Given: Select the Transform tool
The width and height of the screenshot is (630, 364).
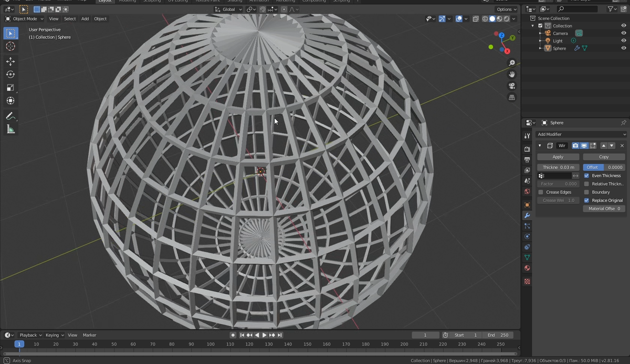Looking at the screenshot, I should click(x=10, y=101).
